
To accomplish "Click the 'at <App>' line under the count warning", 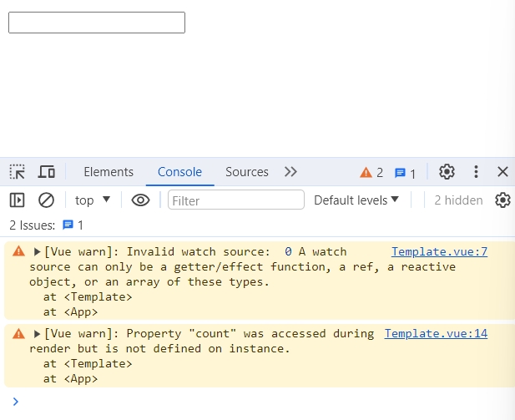I will pos(71,379).
